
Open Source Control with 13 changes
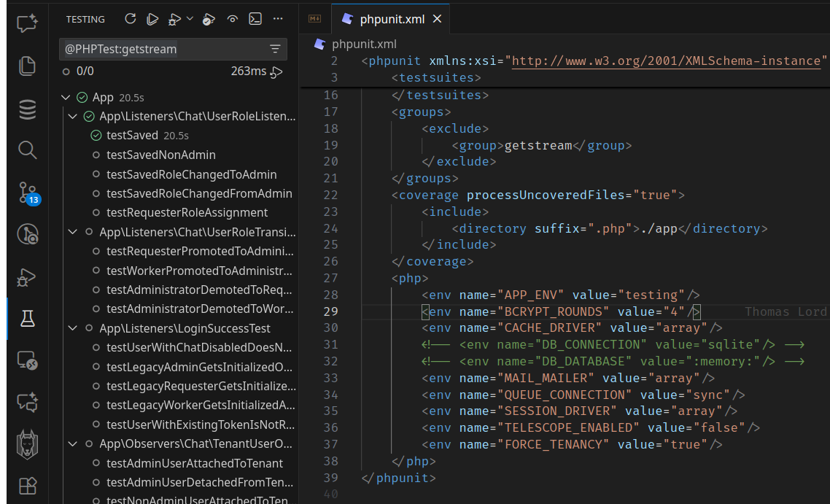click(28, 193)
